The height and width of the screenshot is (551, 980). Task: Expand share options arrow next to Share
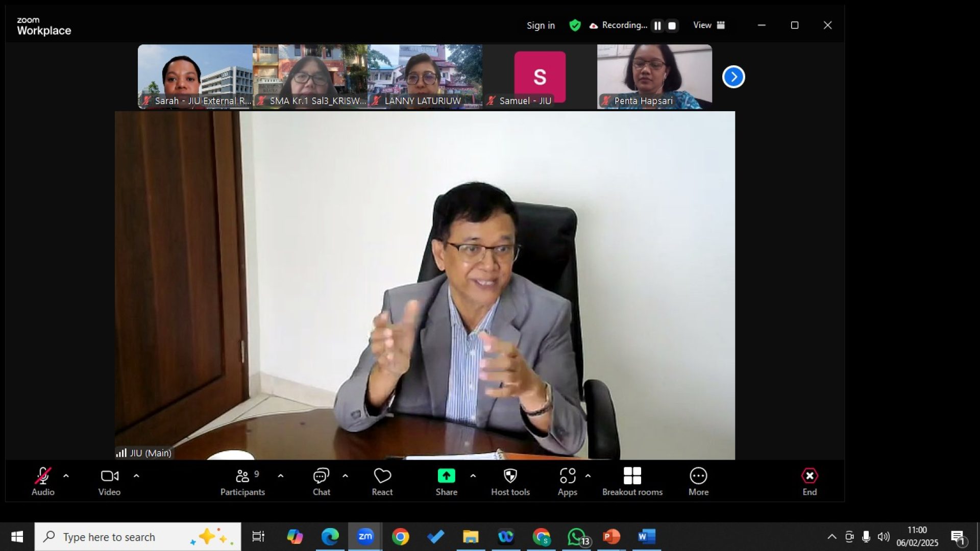click(473, 475)
